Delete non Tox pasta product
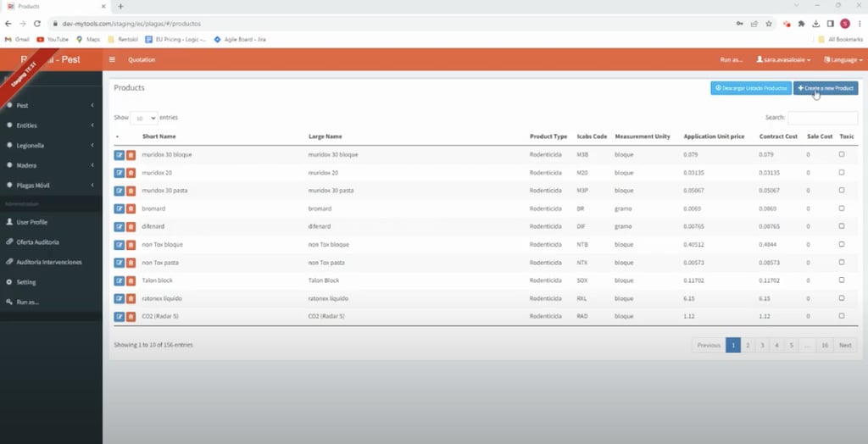 131,263
